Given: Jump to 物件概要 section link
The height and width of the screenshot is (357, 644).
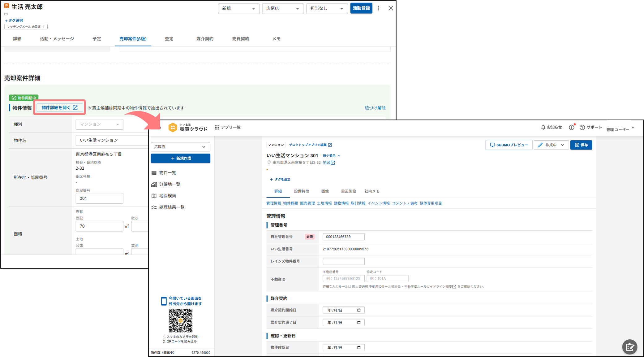Looking at the screenshot, I should 290,203.
